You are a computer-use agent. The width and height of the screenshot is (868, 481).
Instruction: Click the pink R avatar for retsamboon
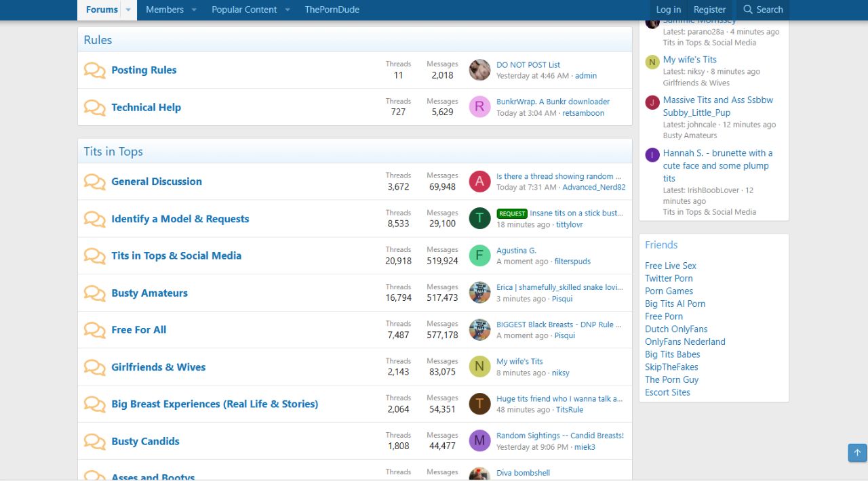tap(479, 107)
